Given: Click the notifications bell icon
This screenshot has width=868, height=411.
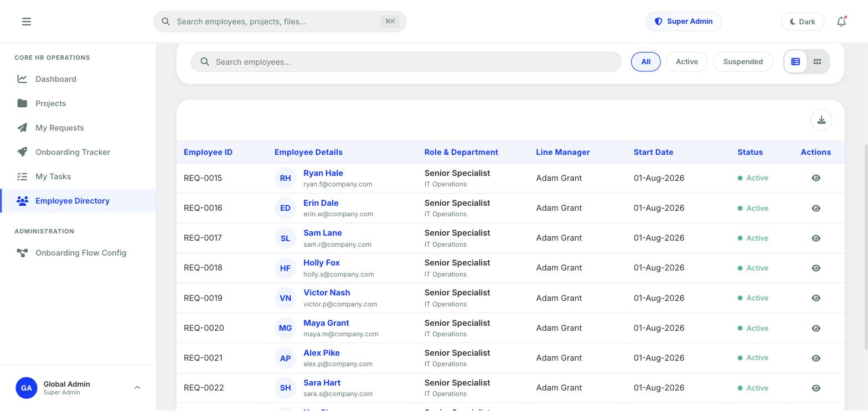Looking at the screenshot, I should (841, 22).
